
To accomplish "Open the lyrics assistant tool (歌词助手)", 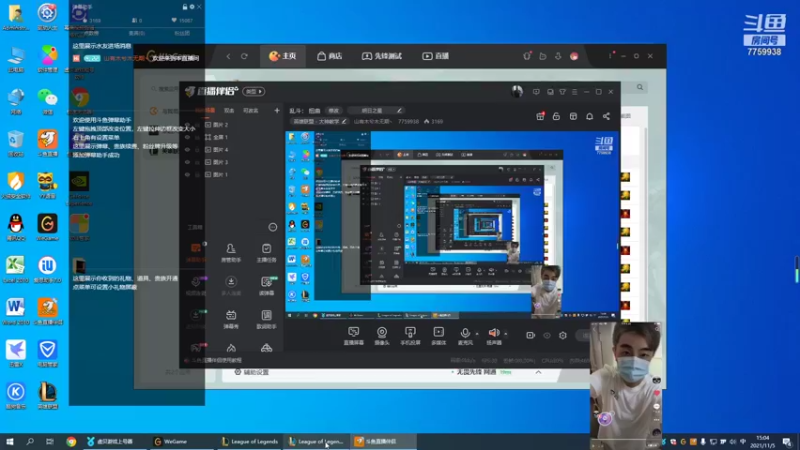I will pyautogui.click(x=266, y=319).
